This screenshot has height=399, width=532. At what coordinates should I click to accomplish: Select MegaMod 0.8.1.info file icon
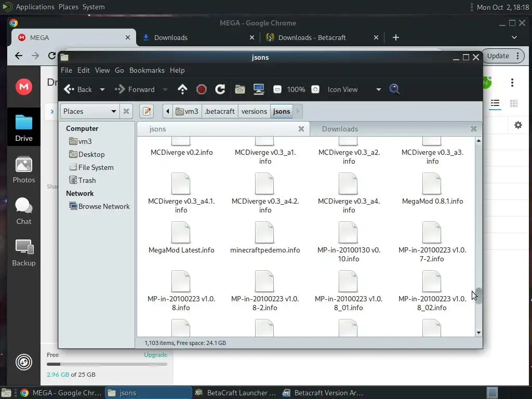coord(432,183)
